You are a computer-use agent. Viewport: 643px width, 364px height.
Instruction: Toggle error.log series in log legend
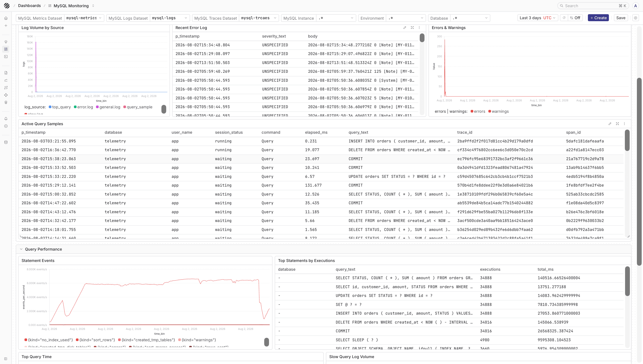(x=83, y=107)
